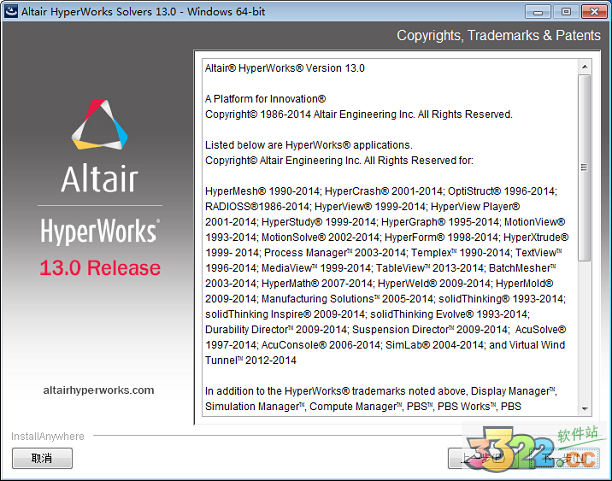The width and height of the screenshot is (612, 481).
Task: Click the line starting 'Simulation Manager™'
Action: click(363, 406)
